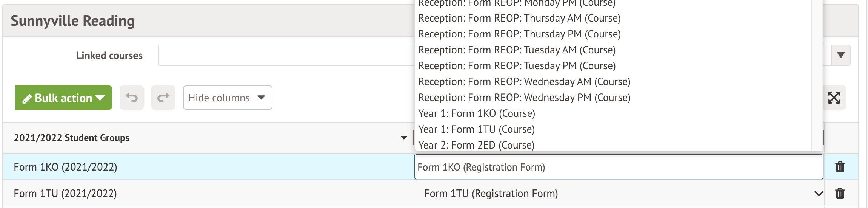
Task: Choose Year 2: Form 2ED (Course)
Action: point(476,145)
